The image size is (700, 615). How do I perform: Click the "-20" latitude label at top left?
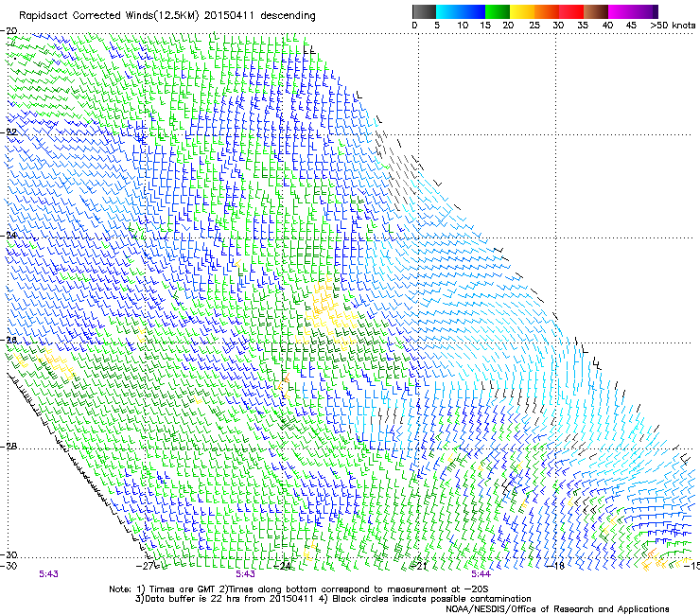click(x=9, y=31)
